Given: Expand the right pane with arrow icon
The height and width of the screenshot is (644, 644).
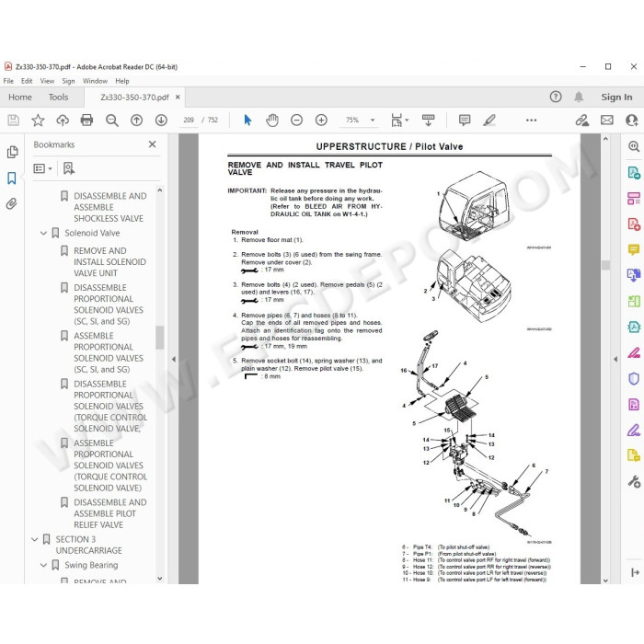Looking at the screenshot, I should tap(635, 572).
